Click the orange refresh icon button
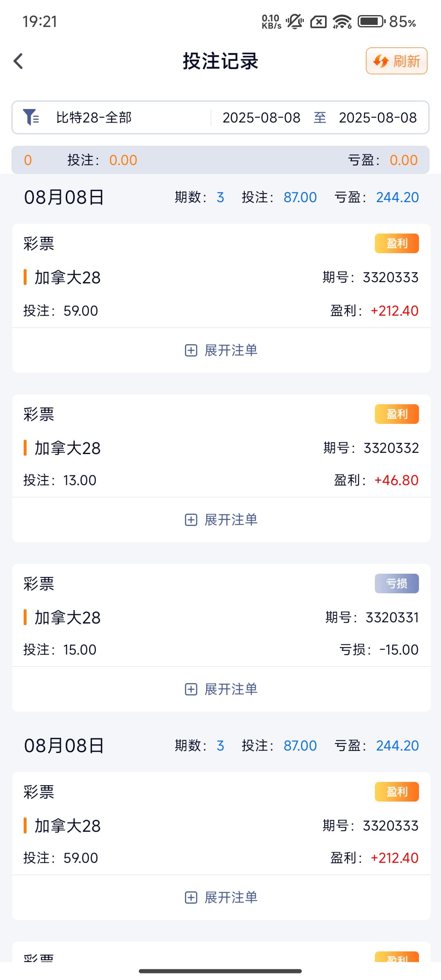The height and width of the screenshot is (980, 441). pos(396,61)
